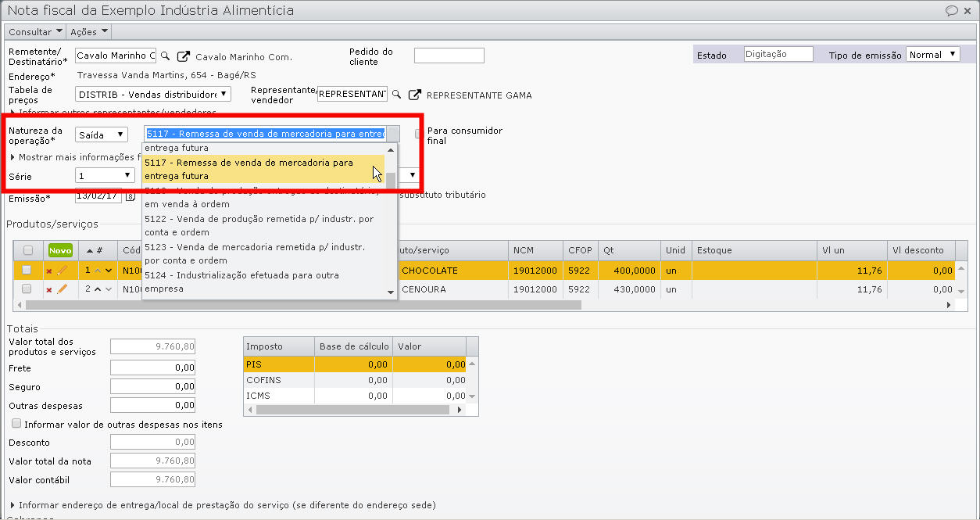Click the Seguro value field
The width and height of the screenshot is (980, 520).
[x=153, y=386]
